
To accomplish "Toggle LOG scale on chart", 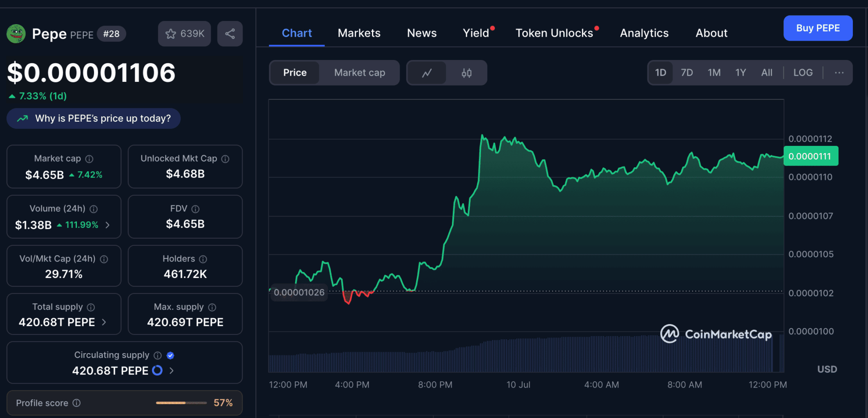I will [803, 73].
